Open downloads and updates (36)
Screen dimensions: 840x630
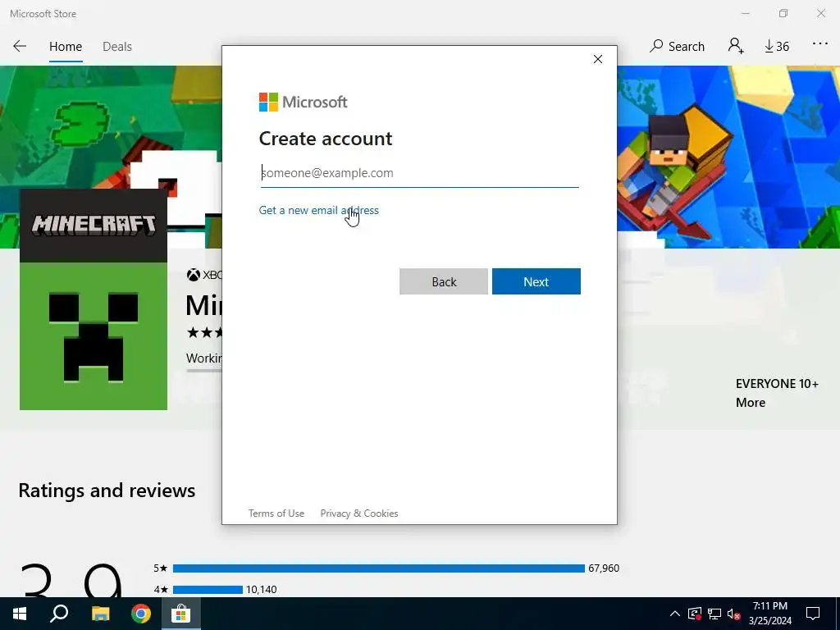[x=777, y=47]
